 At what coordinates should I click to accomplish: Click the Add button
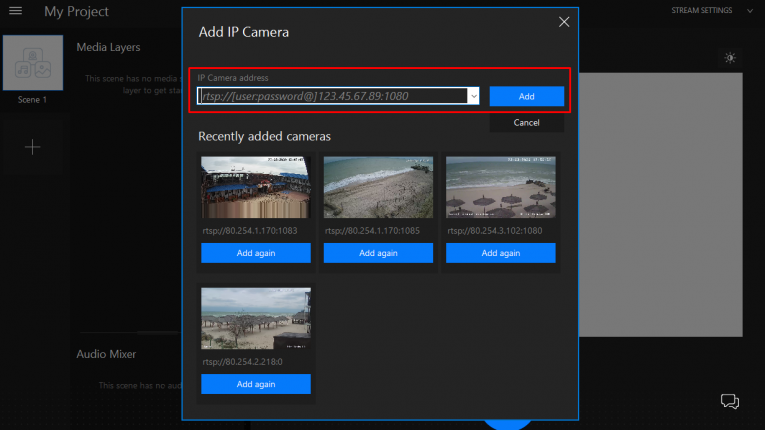(526, 96)
